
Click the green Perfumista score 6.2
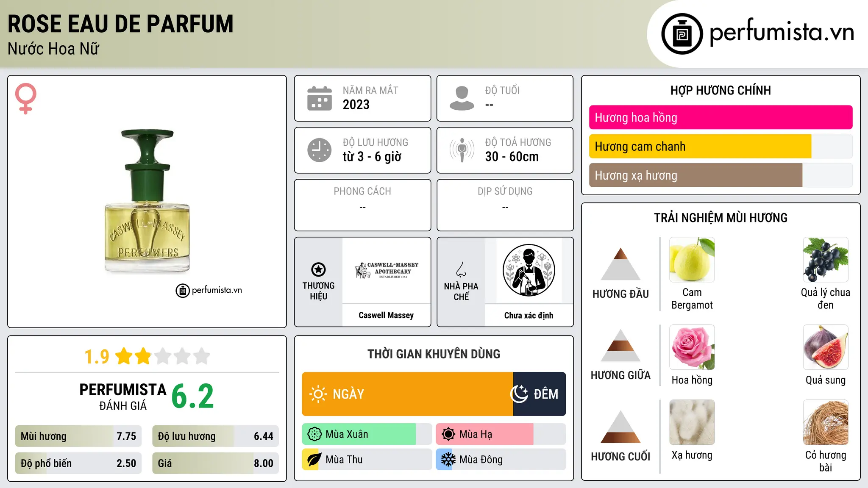(x=193, y=396)
